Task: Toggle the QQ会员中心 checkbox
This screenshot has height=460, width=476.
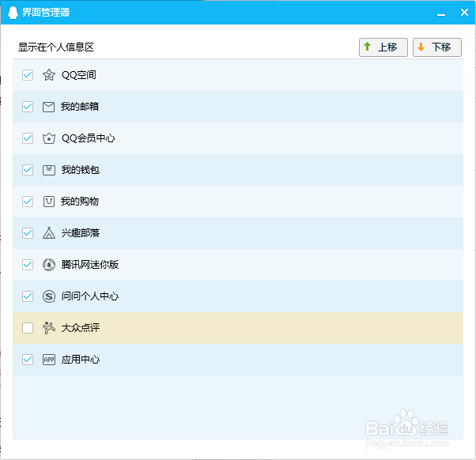Action: tap(28, 138)
